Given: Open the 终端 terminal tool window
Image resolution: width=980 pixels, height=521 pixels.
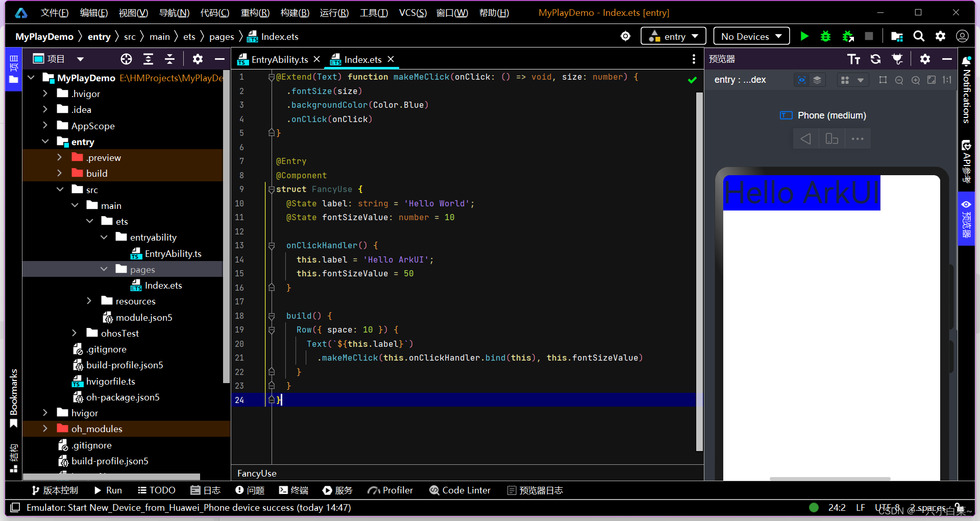Looking at the screenshot, I should (x=293, y=490).
